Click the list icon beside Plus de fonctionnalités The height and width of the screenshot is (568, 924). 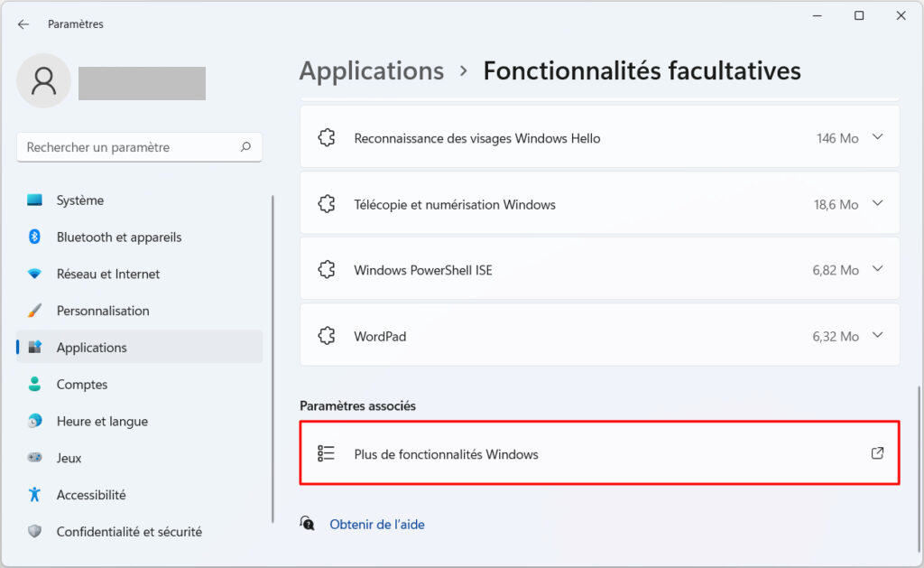[x=326, y=453]
